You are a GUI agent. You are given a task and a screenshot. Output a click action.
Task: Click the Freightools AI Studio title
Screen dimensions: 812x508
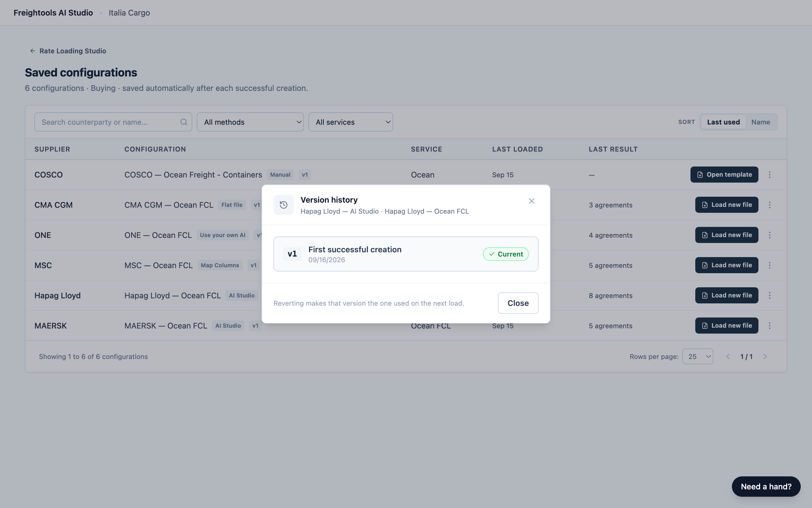click(x=53, y=13)
